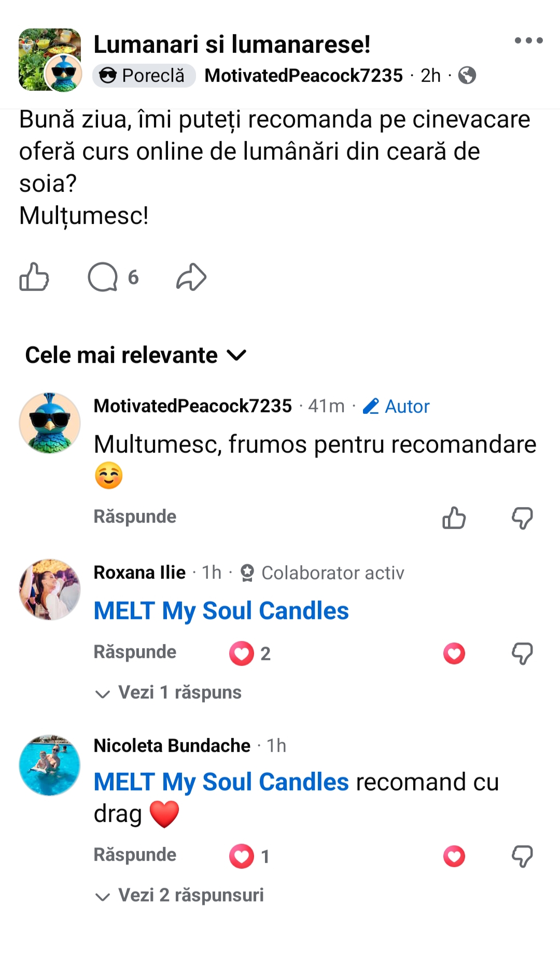This screenshot has height=958, width=560.
Task: Reply to Roxana Ilie's comment via Răspunde
Action: point(135,652)
